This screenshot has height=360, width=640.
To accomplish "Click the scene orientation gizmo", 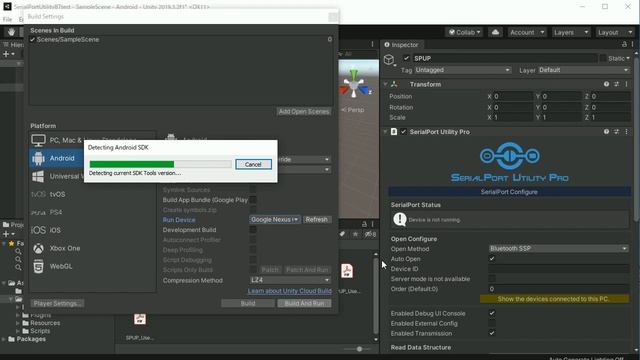I will coord(354,84).
